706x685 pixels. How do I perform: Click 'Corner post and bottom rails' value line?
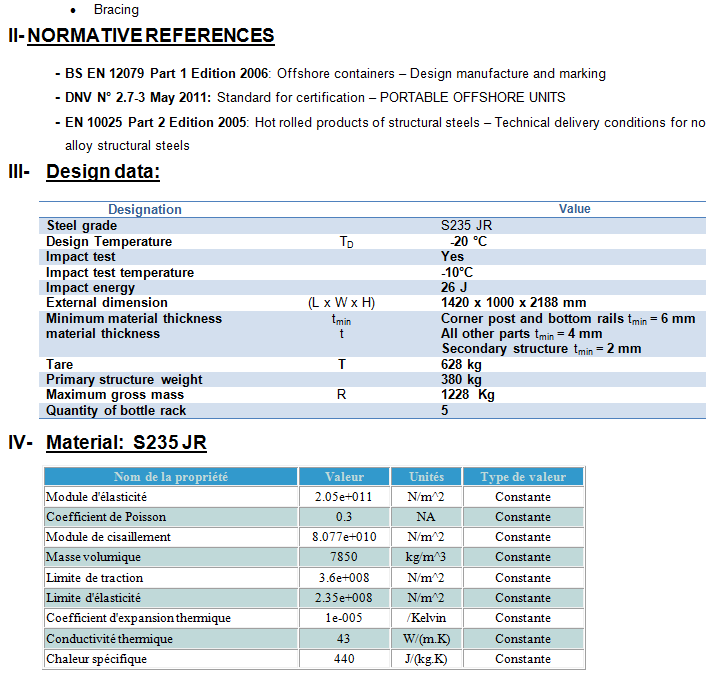568,319
